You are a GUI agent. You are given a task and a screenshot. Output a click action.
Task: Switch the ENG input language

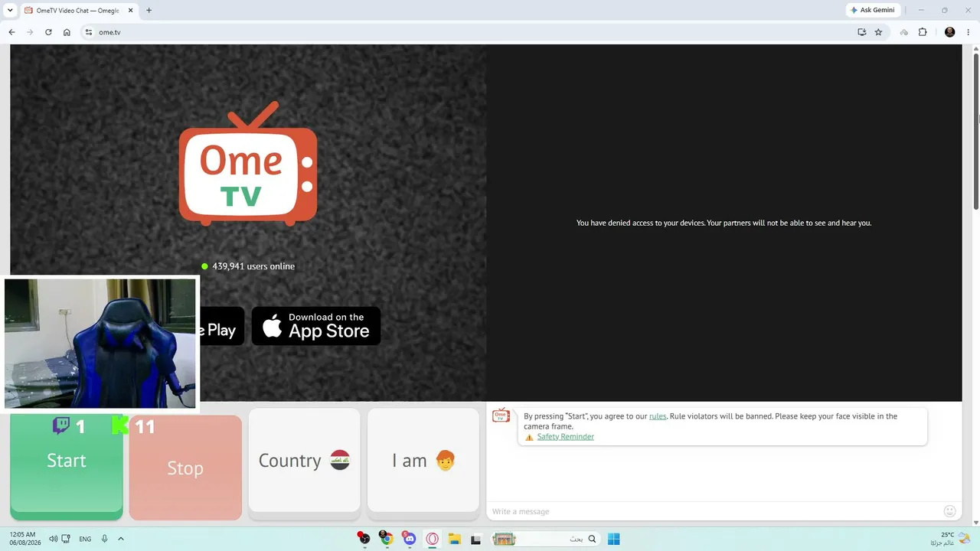[x=85, y=539]
